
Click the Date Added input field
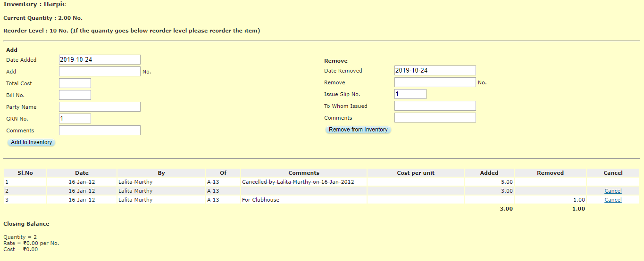(100, 60)
